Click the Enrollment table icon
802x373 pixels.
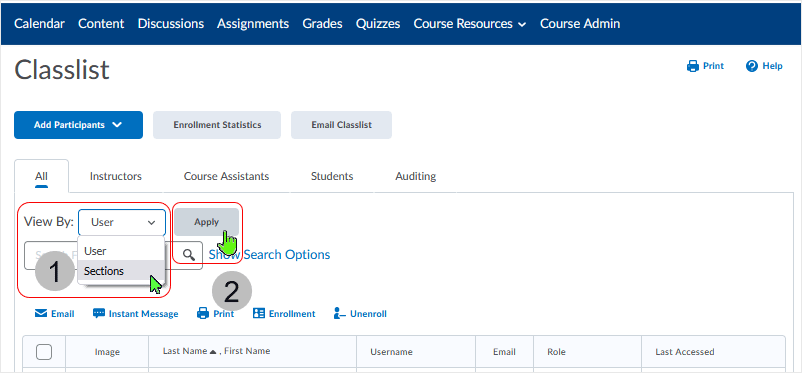(259, 314)
